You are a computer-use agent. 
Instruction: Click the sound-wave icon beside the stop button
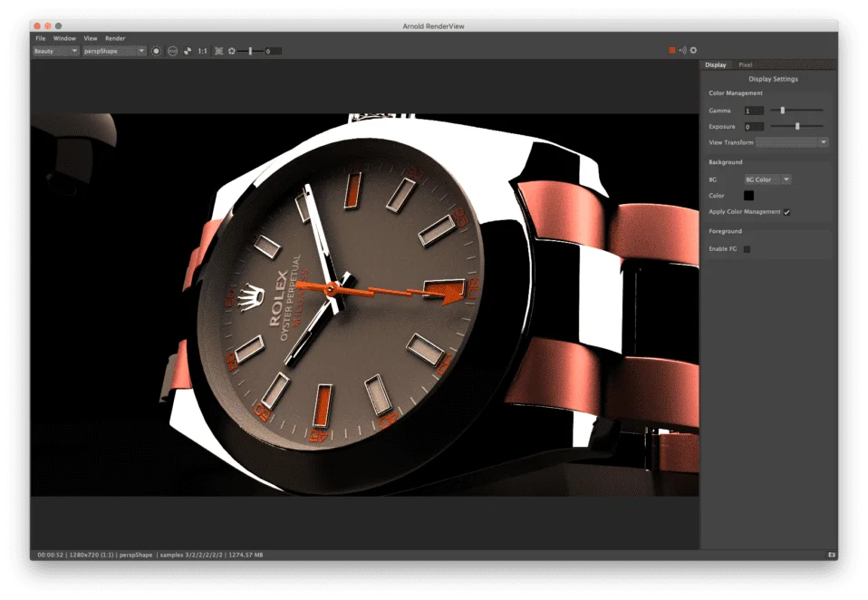pos(682,51)
